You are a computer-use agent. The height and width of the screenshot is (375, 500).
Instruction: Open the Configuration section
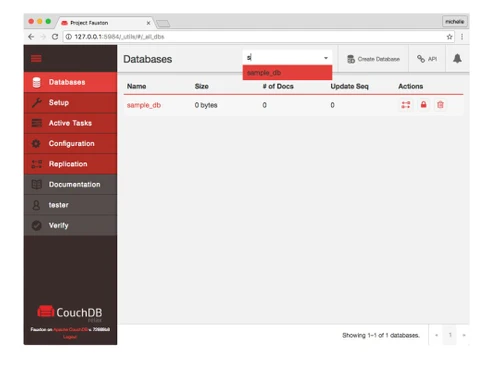point(70,143)
